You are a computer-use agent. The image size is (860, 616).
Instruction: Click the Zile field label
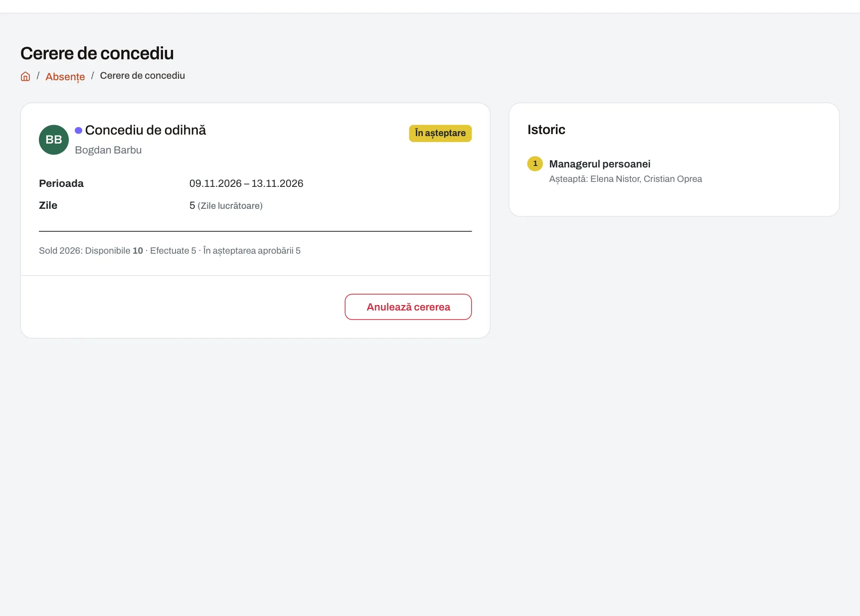[48, 205]
